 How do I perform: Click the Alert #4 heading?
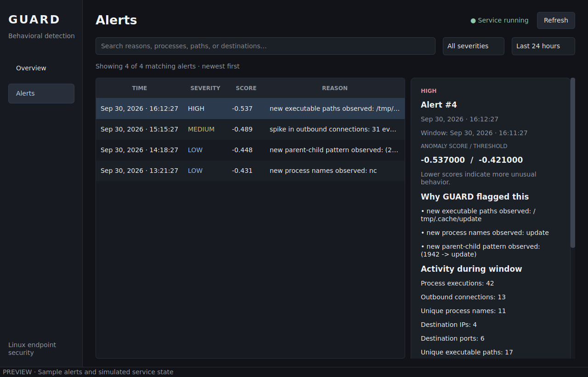[439, 105]
